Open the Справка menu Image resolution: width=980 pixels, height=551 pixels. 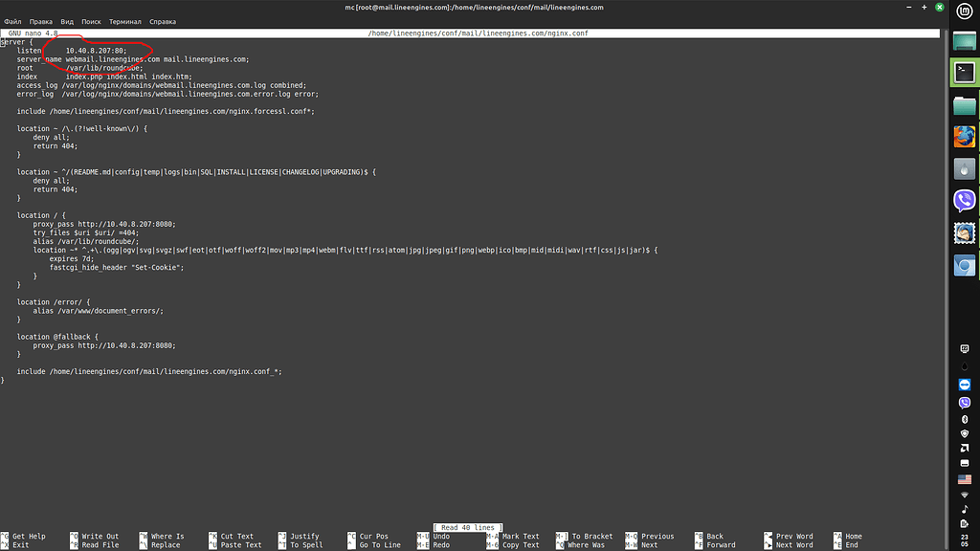point(162,21)
